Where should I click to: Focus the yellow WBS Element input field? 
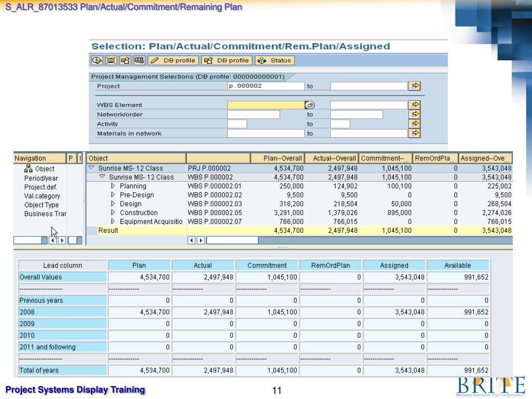click(265, 105)
